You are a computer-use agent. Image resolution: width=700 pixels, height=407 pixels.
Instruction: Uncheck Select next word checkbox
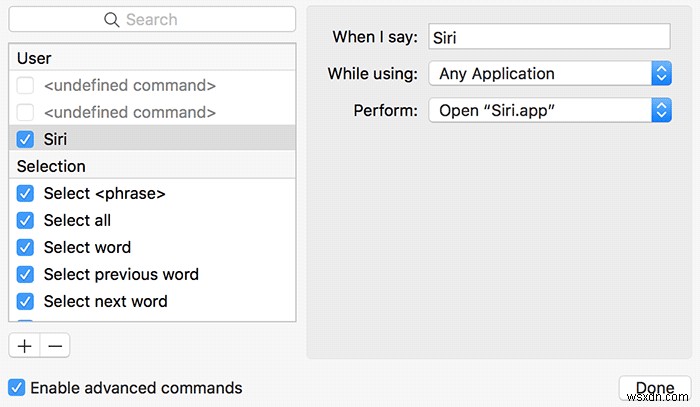[x=25, y=302]
